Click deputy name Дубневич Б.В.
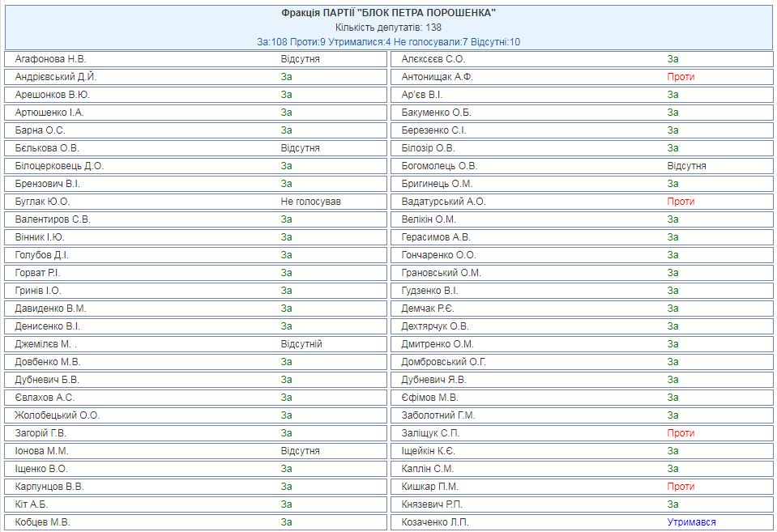 coord(48,380)
